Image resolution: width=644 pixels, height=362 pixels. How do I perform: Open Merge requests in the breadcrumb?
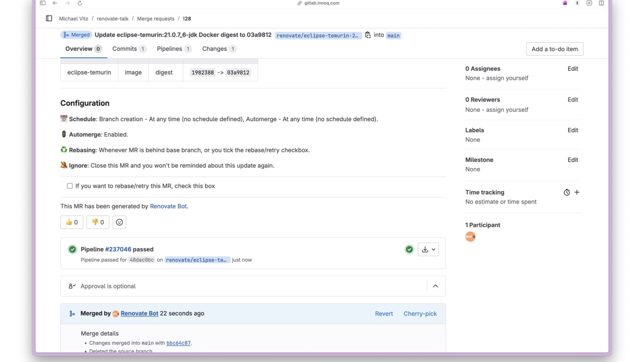coord(156,19)
